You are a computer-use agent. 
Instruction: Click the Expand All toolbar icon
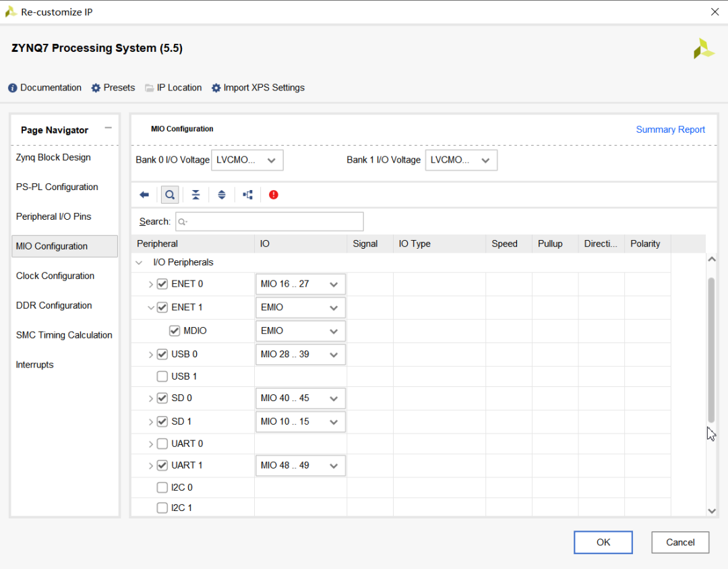(222, 195)
